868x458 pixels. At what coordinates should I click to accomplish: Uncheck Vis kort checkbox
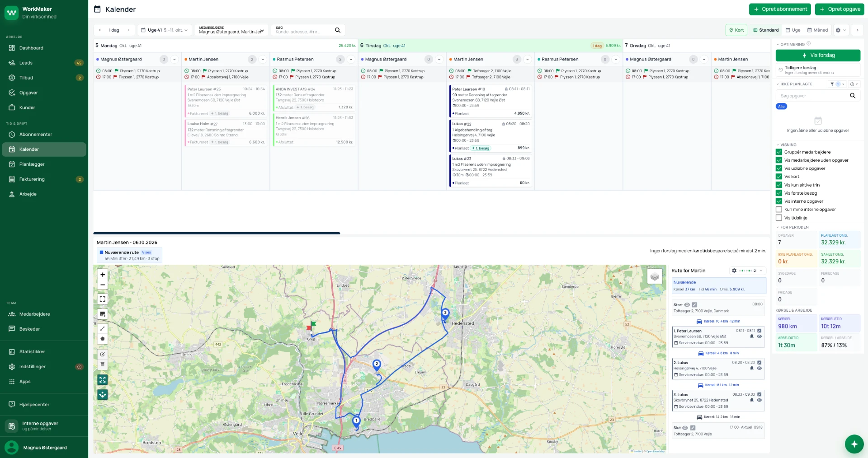click(779, 177)
